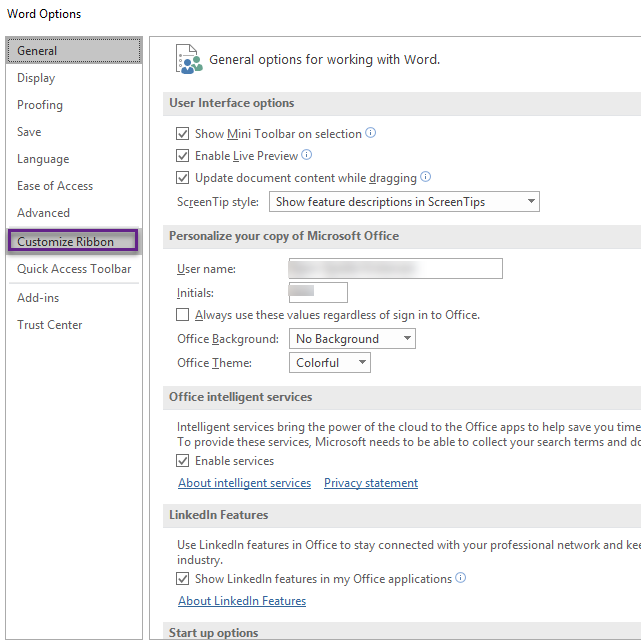
Task: Uncheck Enable Live Preview
Action: (182, 156)
